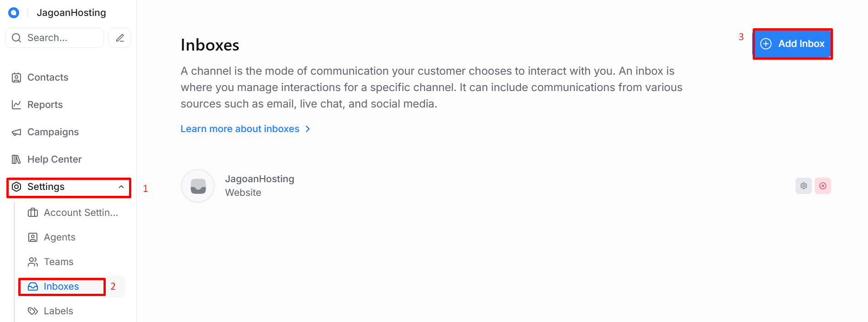Image resolution: width=868 pixels, height=322 pixels.
Task: Click the Help Center books icon
Action: pos(16,159)
